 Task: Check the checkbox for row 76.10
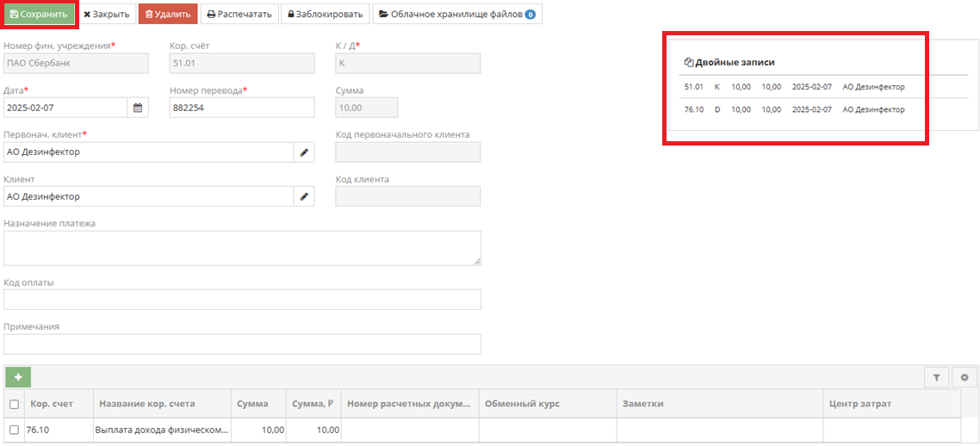point(14,430)
